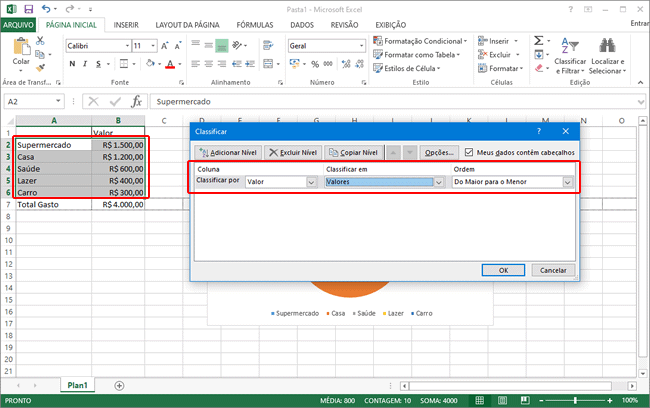Click the insert function fx icon
Screen dimensions: 650x408
coord(137,101)
